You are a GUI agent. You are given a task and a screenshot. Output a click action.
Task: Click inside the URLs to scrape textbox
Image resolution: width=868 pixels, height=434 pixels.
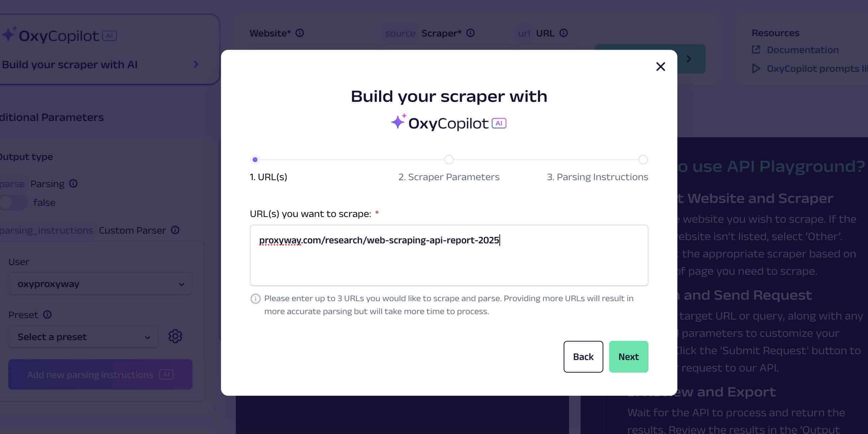point(449,255)
